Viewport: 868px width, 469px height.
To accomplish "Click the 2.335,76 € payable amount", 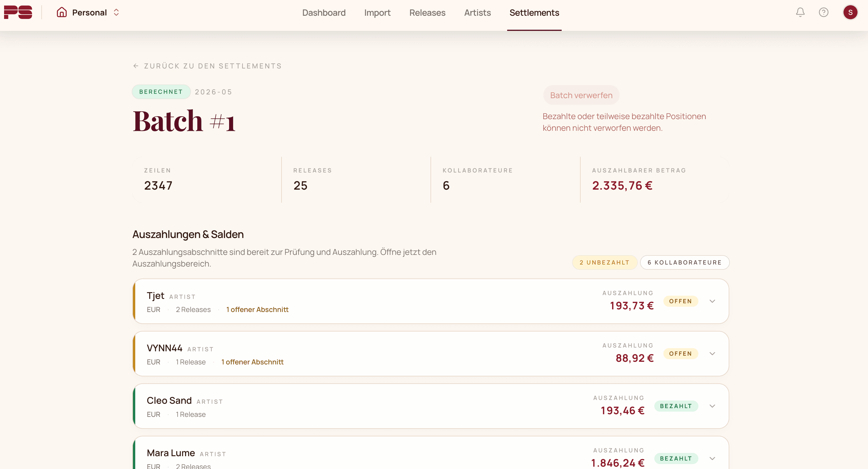I will [x=622, y=186].
